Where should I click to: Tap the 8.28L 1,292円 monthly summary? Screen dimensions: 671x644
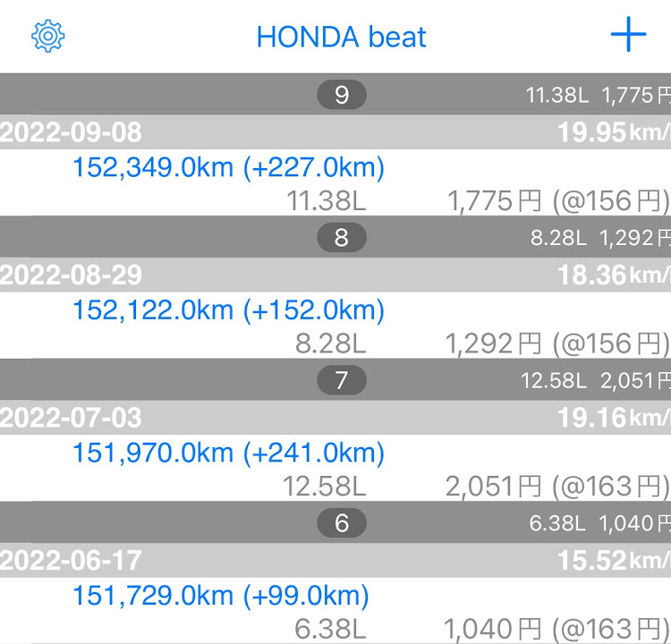click(x=600, y=238)
